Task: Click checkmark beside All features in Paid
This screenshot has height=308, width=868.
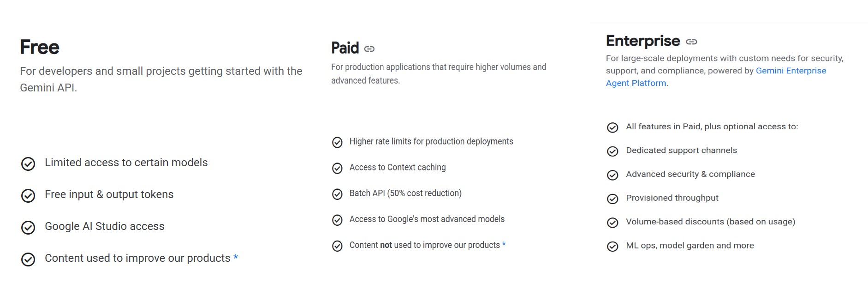Action: pyautogui.click(x=612, y=127)
